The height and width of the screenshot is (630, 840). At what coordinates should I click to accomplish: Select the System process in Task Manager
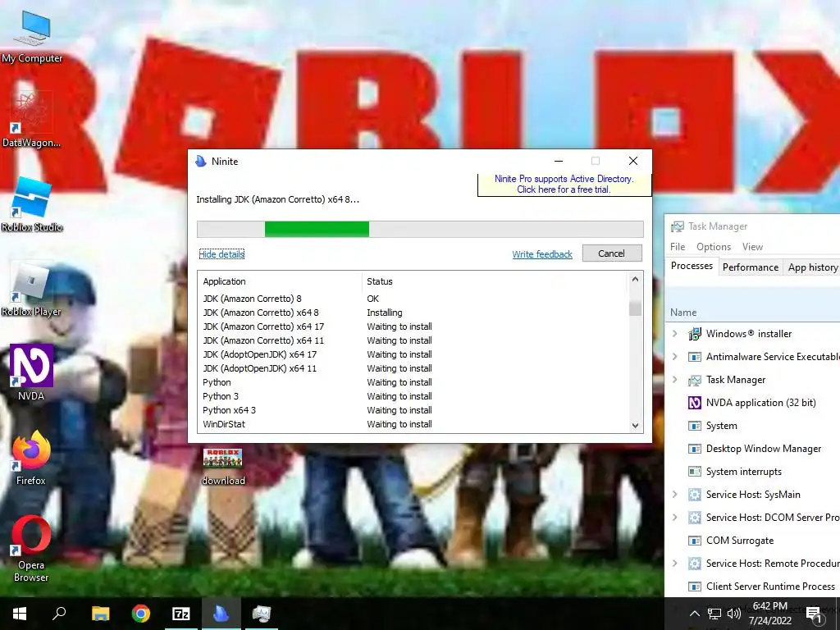(753, 426)
